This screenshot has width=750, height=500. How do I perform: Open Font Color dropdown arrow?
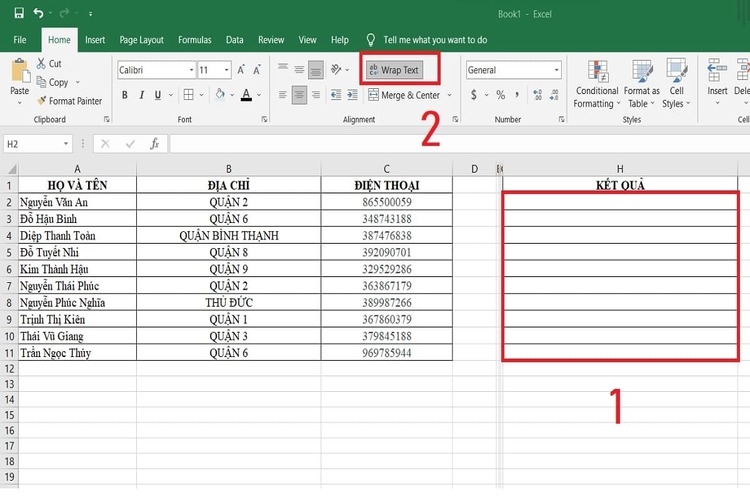click(x=259, y=95)
